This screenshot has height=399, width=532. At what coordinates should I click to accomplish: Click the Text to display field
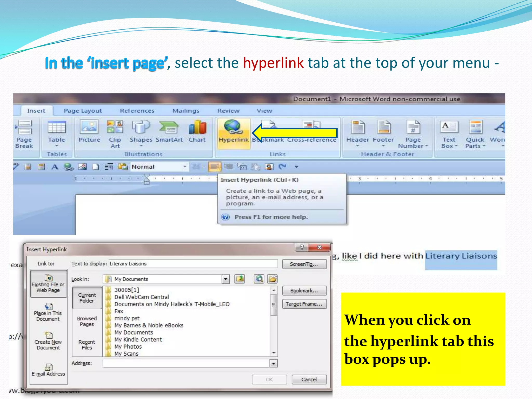(193, 264)
